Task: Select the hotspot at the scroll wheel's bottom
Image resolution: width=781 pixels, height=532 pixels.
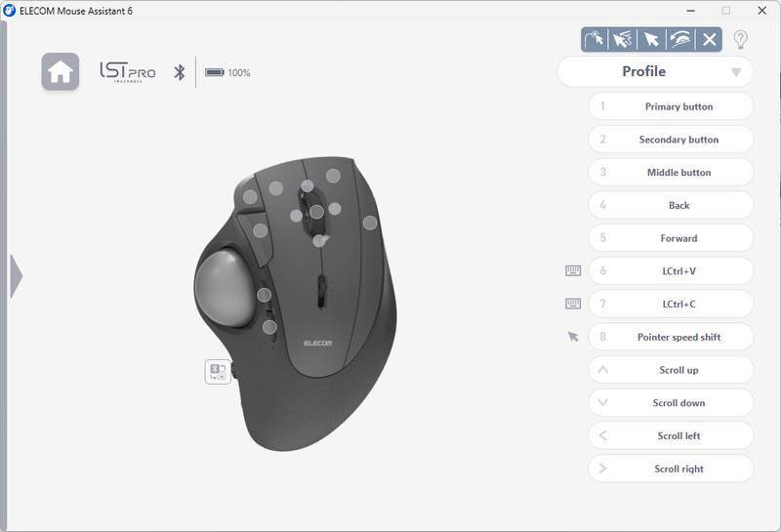Action: (319, 240)
